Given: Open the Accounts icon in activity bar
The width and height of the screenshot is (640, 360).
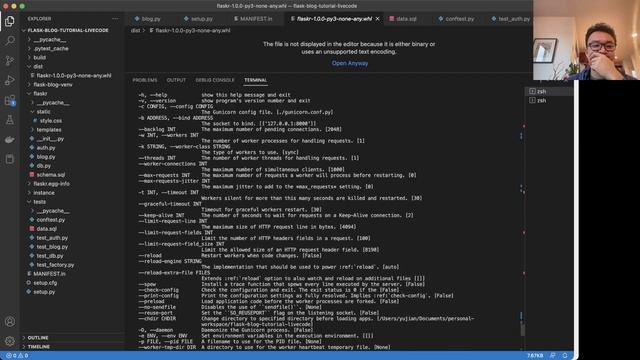Looking at the screenshot, I should coord(10,322).
